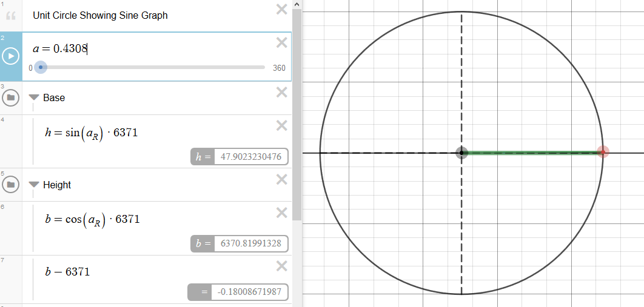Toggle the Base folder icon visibility
The image size is (644, 307).
[11, 97]
